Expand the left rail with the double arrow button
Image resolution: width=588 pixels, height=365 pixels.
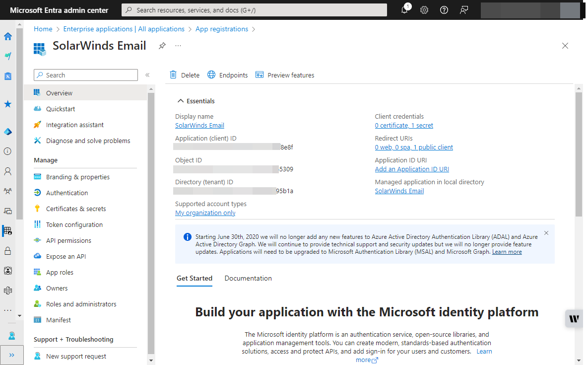pos(11,355)
